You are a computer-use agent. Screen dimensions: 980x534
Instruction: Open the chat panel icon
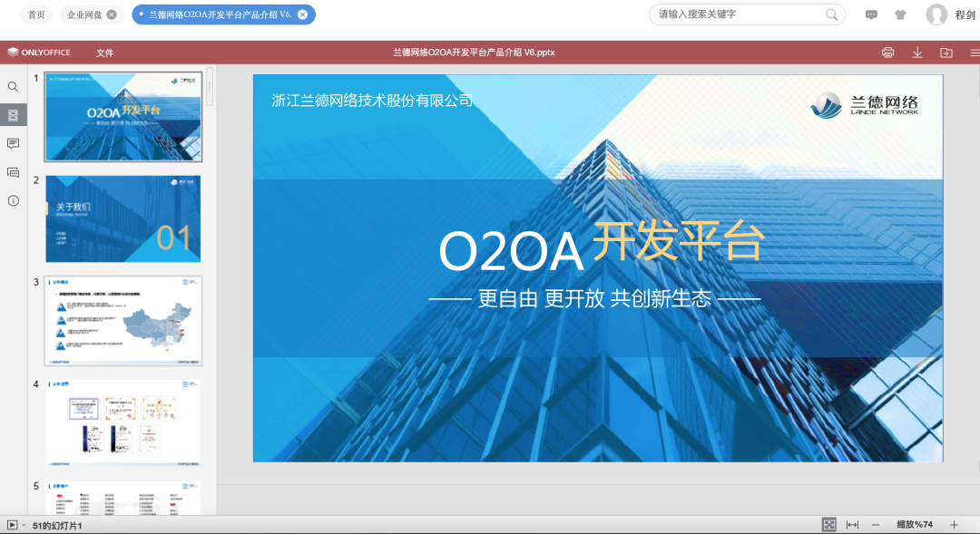point(13,172)
